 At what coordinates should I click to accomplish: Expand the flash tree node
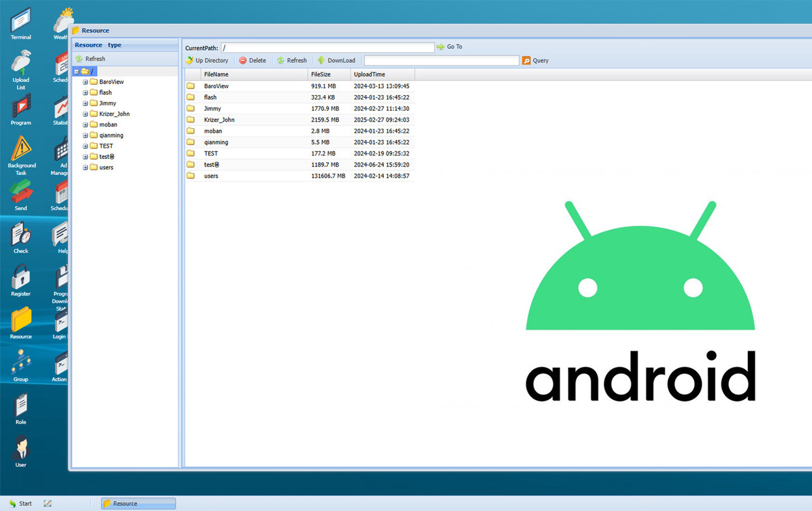coord(86,93)
